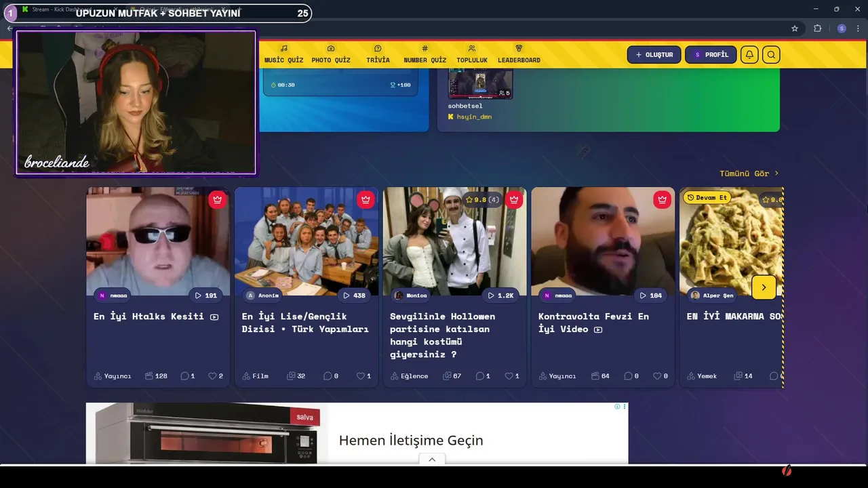Open author Anonim on Lise/Gençlik card

click(x=262, y=296)
